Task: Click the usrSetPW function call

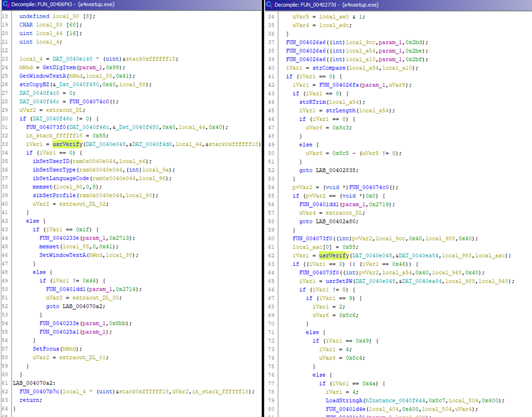Action: click(x=333, y=281)
